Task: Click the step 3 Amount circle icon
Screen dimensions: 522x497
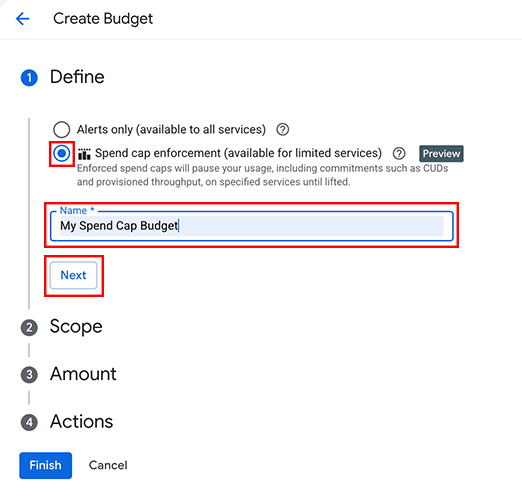Action: pos(29,375)
